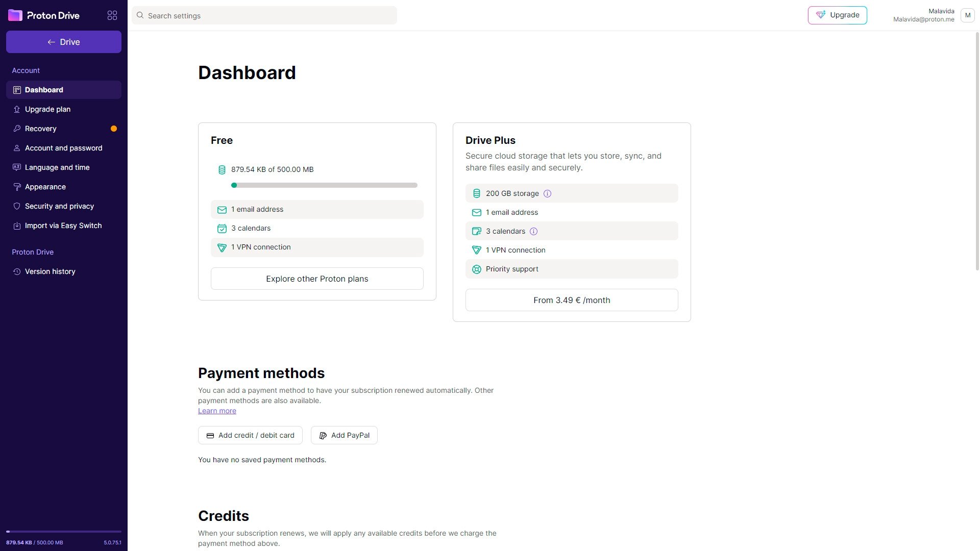Image resolution: width=980 pixels, height=551 pixels.
Task: Click the Malavida avatar initial M
Action: click(967, 15)
